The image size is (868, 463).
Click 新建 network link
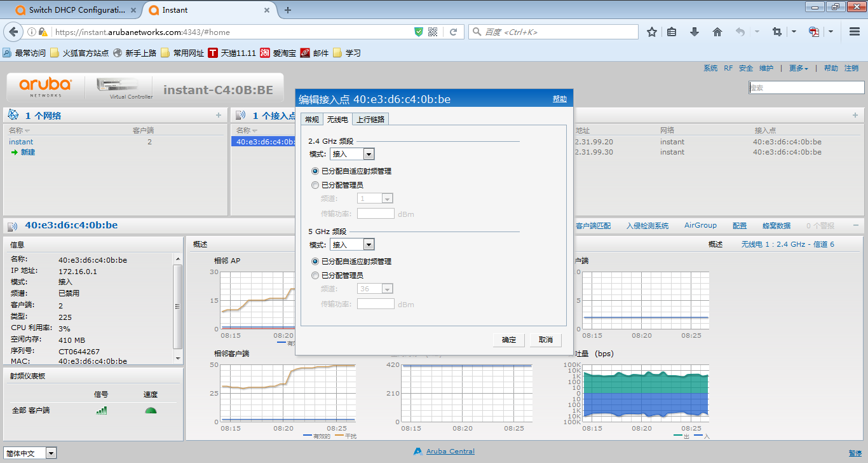[28, 152]
